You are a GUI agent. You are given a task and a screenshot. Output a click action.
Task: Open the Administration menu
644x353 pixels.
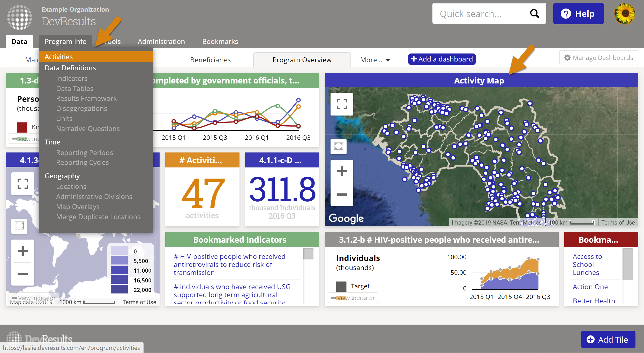click(x=161, y=41)
